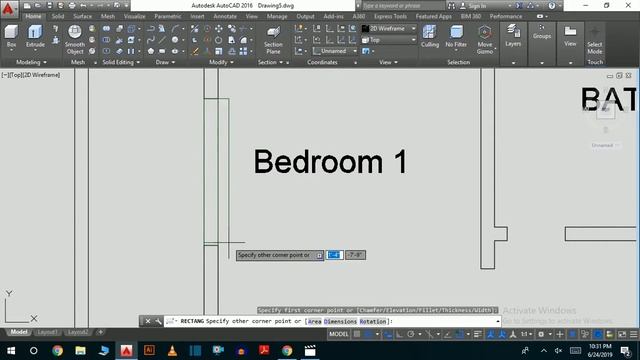Image resolution: width=640 pixels, height=360 pixels.
Task: Toggle ortho mode in status bar
Action: pos(399,334)
